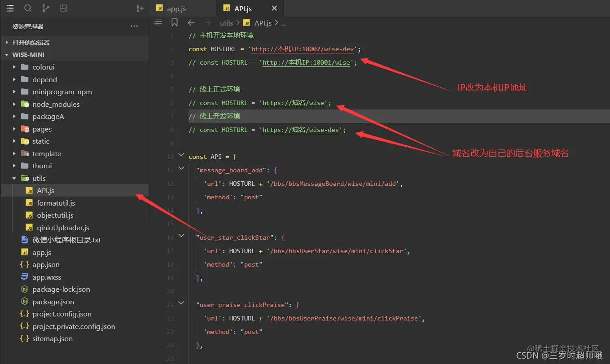The width and height of the screenshot is (610, 364).
Task: Navigate forward with the right arrow
Action: pos(207,23)
